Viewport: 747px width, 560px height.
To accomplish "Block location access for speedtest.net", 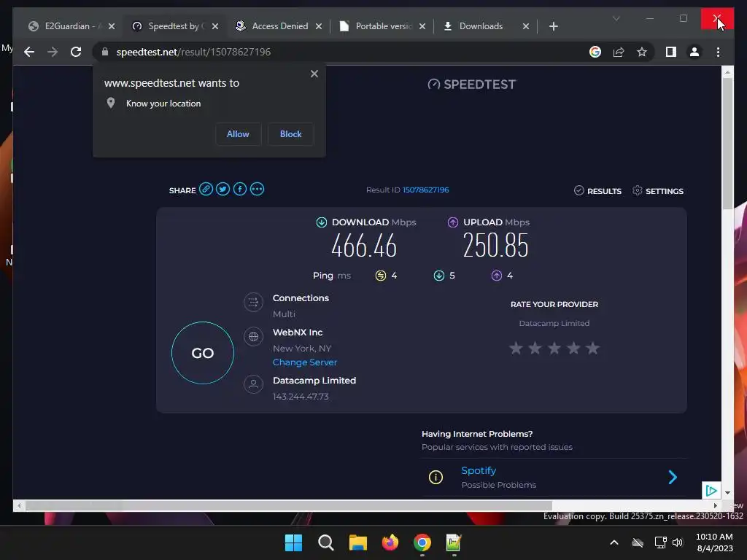I will point(290,134).
